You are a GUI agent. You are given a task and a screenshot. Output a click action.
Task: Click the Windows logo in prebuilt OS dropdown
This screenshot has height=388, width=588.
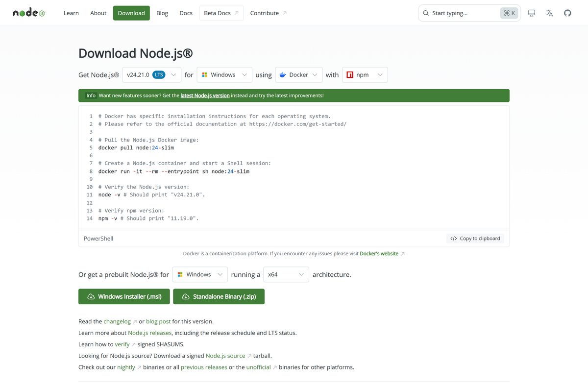coord(180,274)
